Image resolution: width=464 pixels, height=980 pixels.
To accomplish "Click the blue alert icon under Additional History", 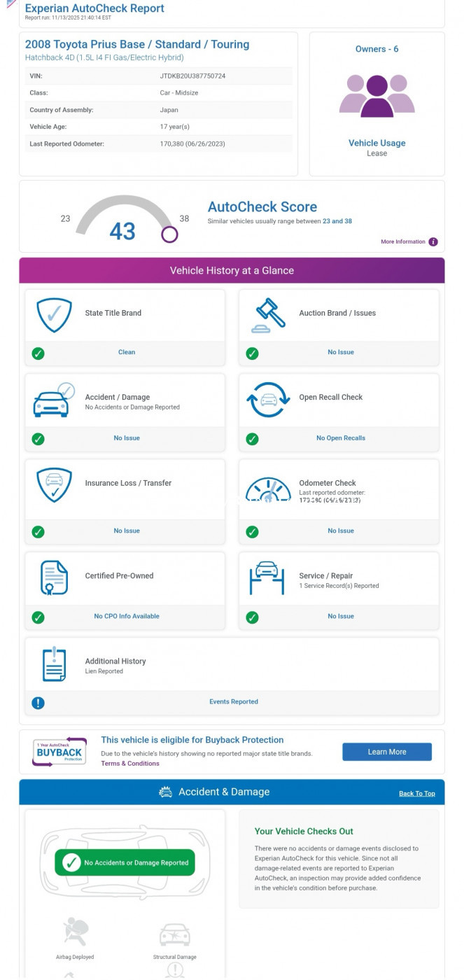I will [x=38, y=703].
